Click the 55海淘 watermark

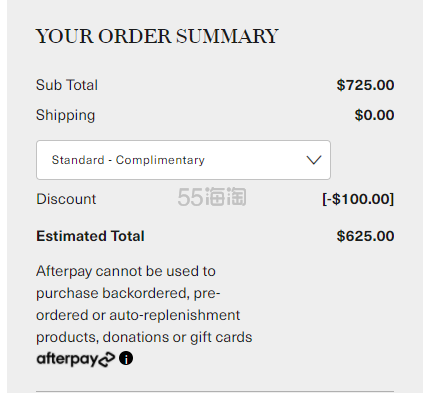tap(212, 197)
